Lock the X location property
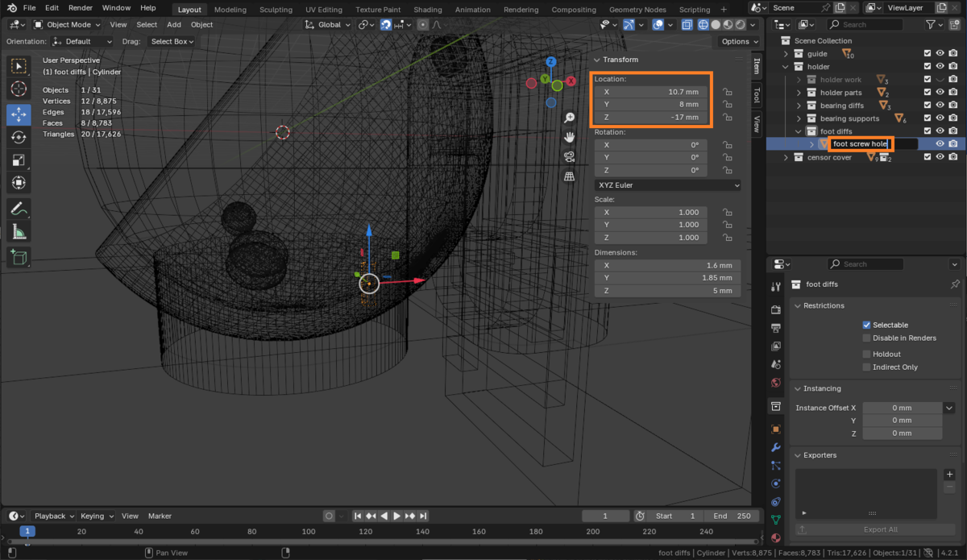Image resolution: width=967 pixels, height=560 pixels. click(727, 92)
